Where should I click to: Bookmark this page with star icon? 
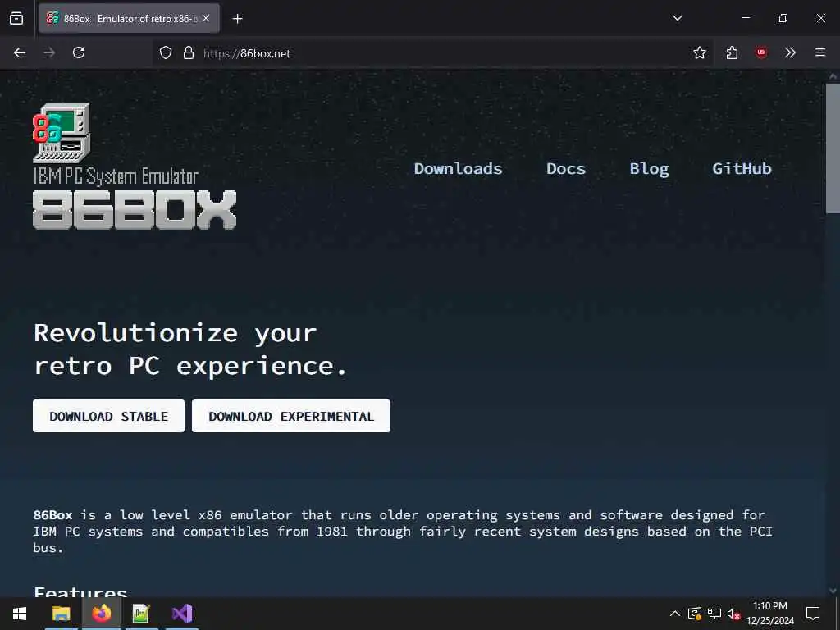[x=699, y=52]
